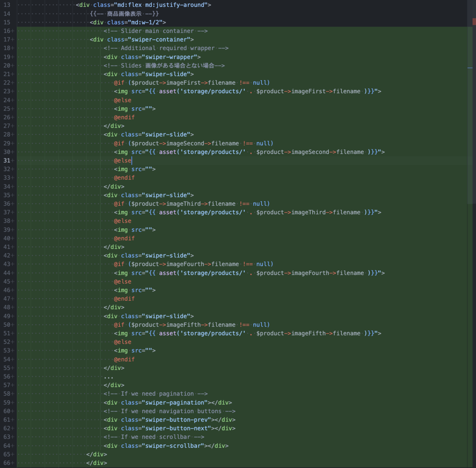The height and width of the screenshot is (468, 476).
Task: Click the @if line checking imageFifth filename
Action: 192,325
